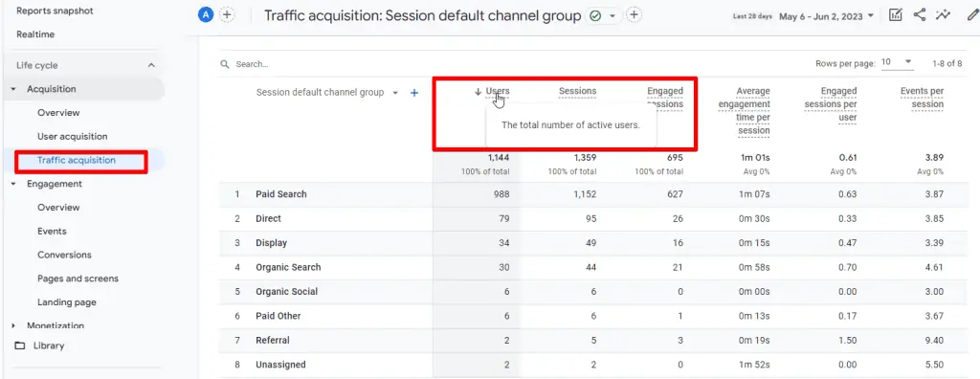The height and width of the screenshot is (379, 980).
Task: Open the Conversions report
Action: click(x=64, y=255)
